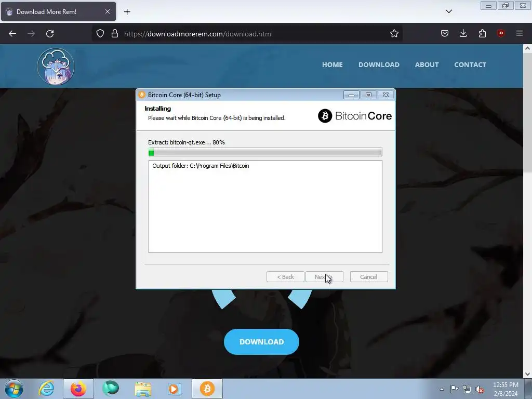This screenshot has width=532, height=399.
Task: Click the Rem cloud site logo
Action: point(56,66)
